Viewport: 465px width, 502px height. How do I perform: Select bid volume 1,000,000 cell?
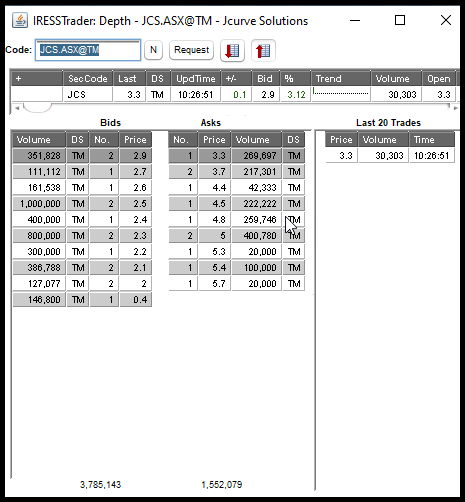tap(39, 204)
